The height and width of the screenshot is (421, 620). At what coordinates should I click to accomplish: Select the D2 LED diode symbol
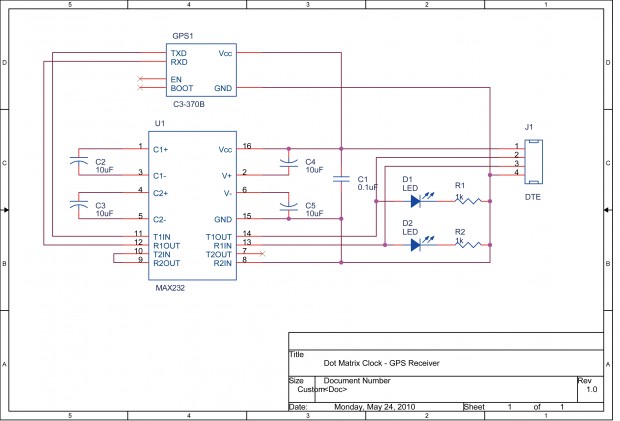point(415,245)
